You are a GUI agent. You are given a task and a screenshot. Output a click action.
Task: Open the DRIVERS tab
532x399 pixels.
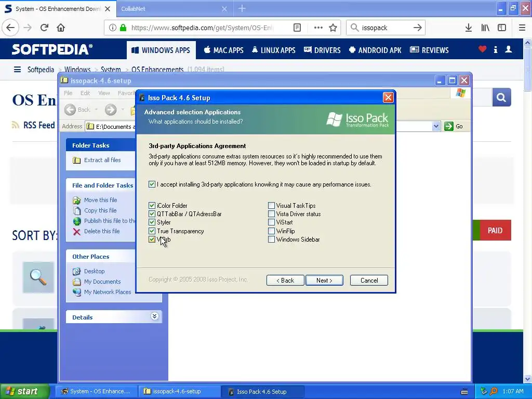[322, 50]
